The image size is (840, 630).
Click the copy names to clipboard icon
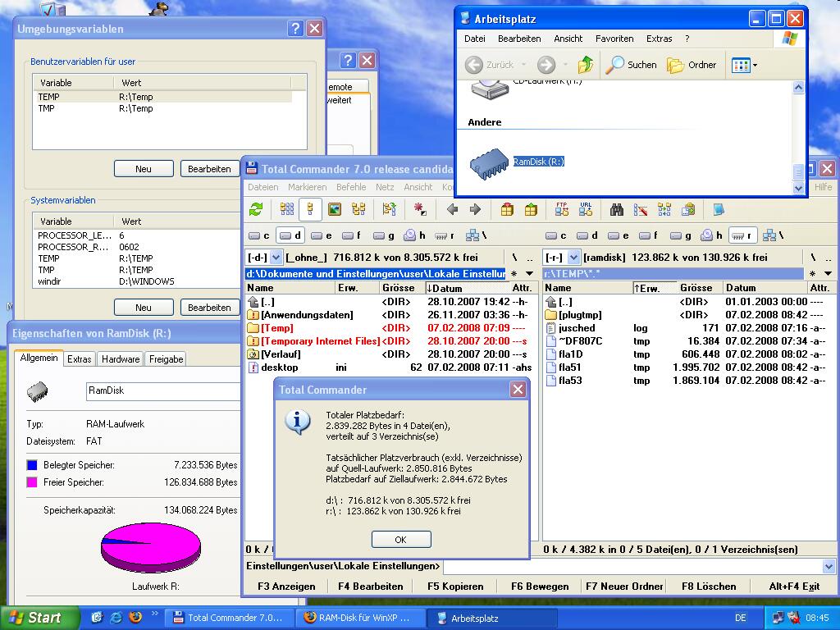click(688, 209)
